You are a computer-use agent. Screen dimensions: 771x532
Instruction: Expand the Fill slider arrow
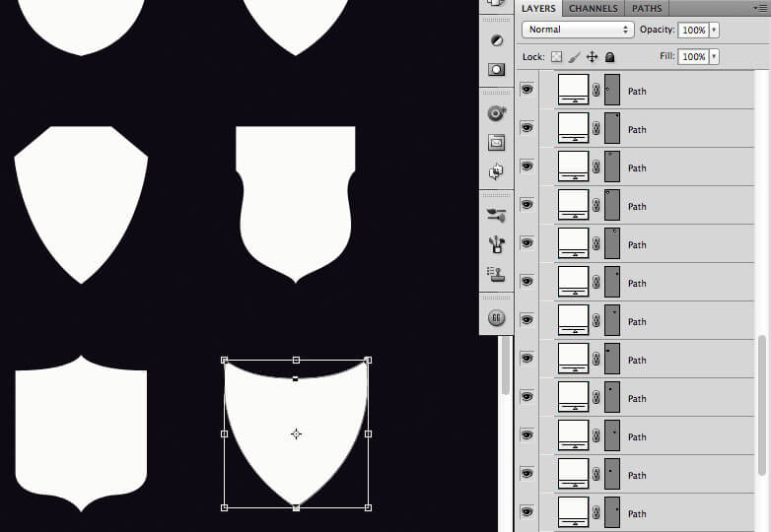(x=714, y=57)
